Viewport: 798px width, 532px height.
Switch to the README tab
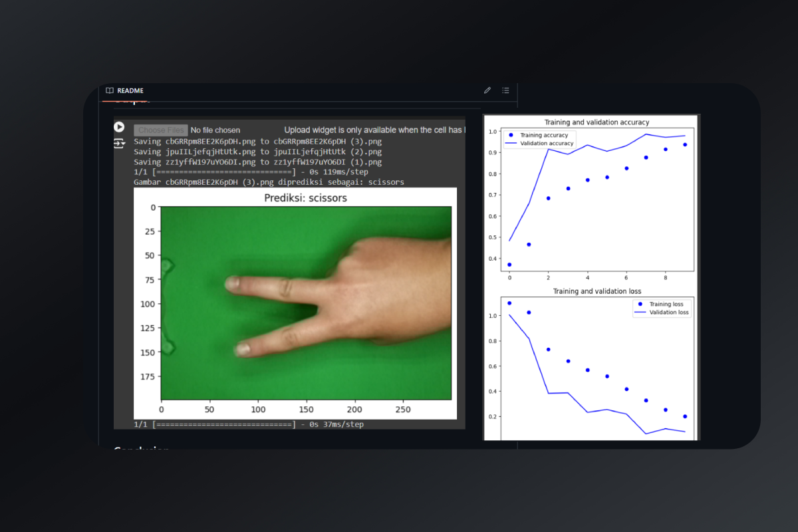(x=130, y=90)
